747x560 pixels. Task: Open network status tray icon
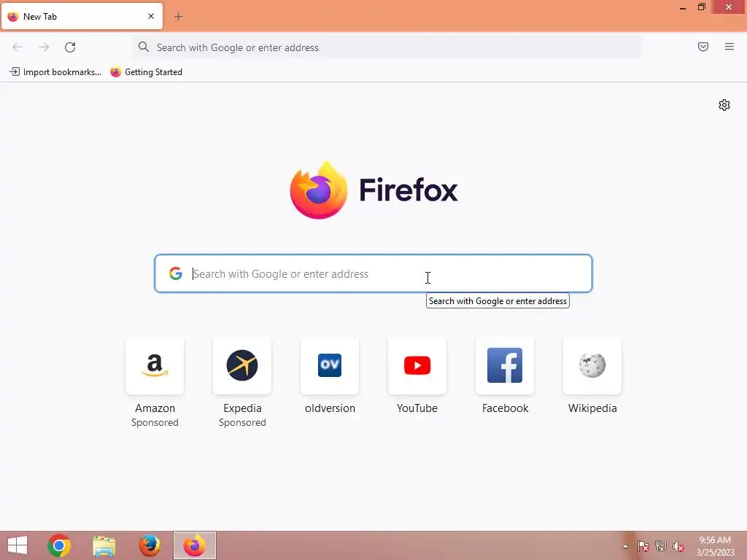661,546
